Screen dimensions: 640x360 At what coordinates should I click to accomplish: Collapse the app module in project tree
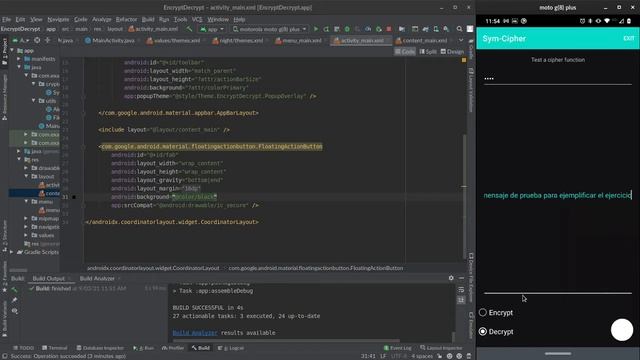[12, 50]
